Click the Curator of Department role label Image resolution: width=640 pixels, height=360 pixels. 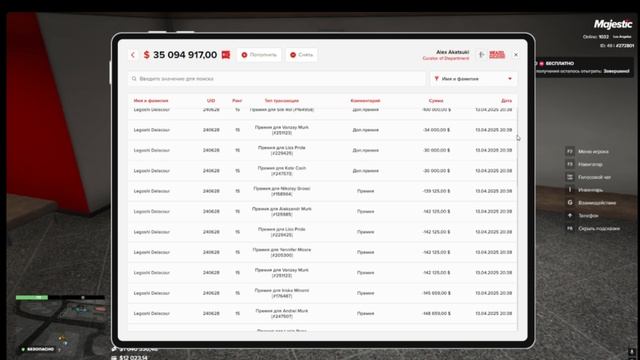(x=446, y=58)
